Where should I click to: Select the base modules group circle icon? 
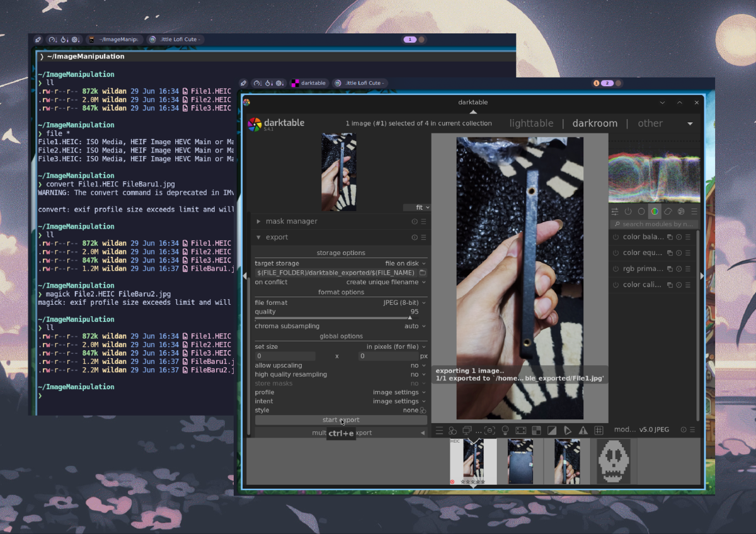click(x=641, y=212)
